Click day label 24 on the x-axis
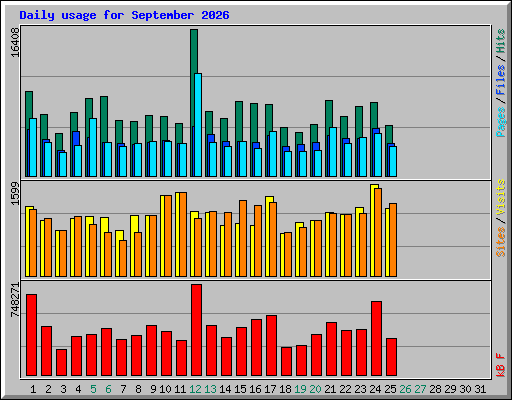512x400 pixels. pos(375,389)
